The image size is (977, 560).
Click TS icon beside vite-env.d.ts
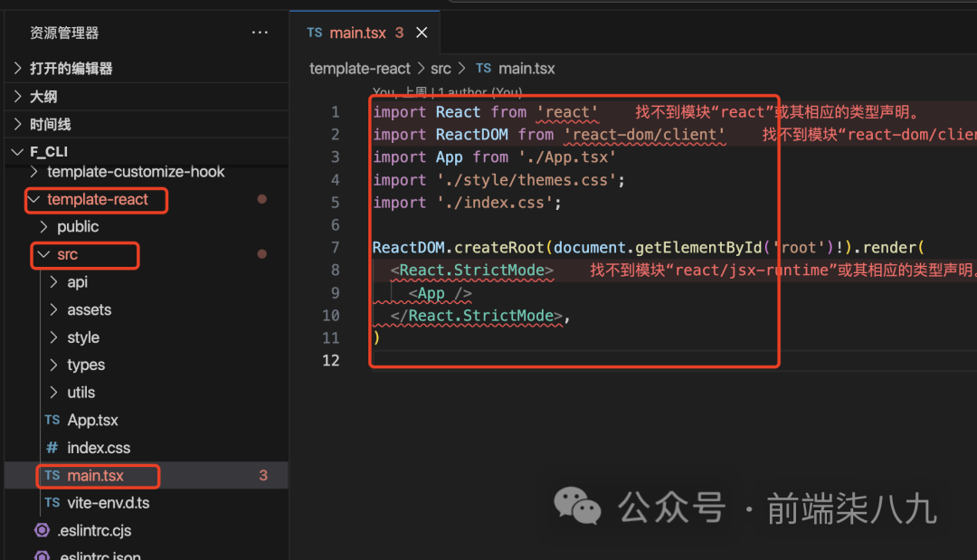(52, 503)
